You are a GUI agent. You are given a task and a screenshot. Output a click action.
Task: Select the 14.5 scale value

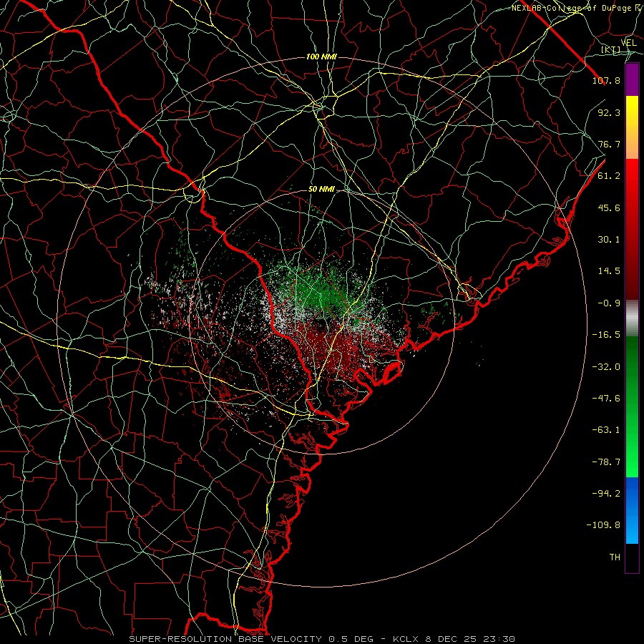click(x=609, y=271)
